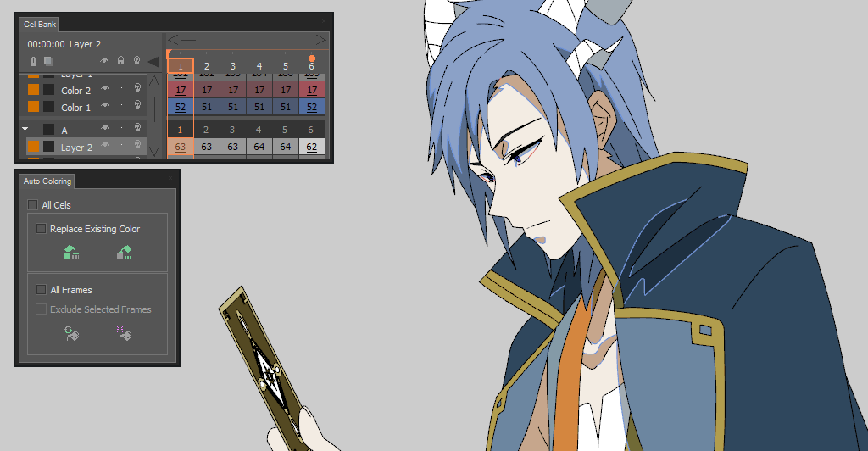Toggle the header eye icon for all layers
This screenshot has width=868, height=451.
point(104,60)
